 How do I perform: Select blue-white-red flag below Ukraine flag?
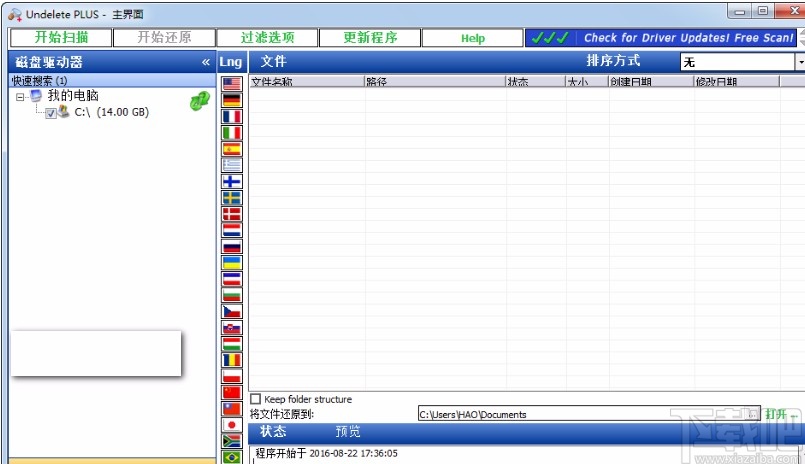[232, 279]
